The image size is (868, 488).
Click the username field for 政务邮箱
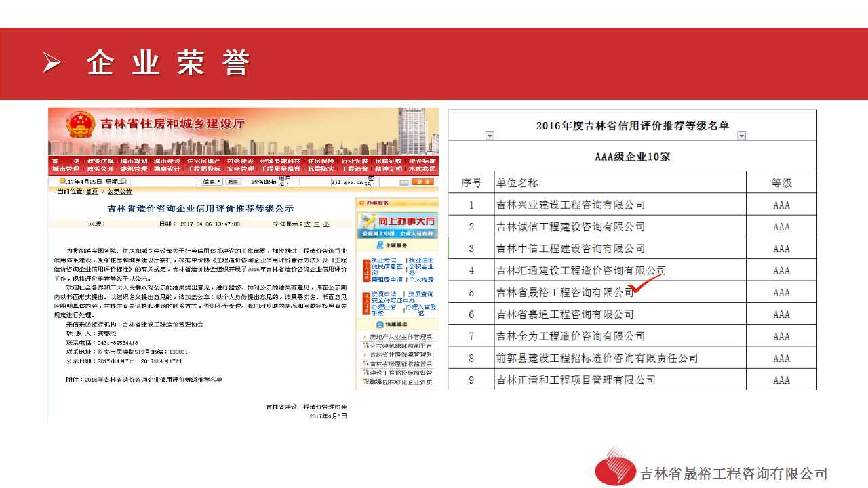[315, 182]
